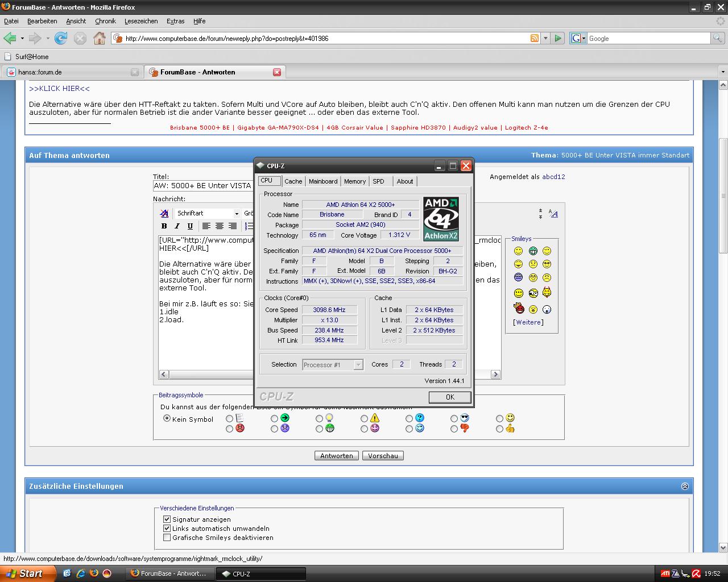Click the Windows Start button
The width and height of the screenshot is (728, 582).
(x=28, y=573)
